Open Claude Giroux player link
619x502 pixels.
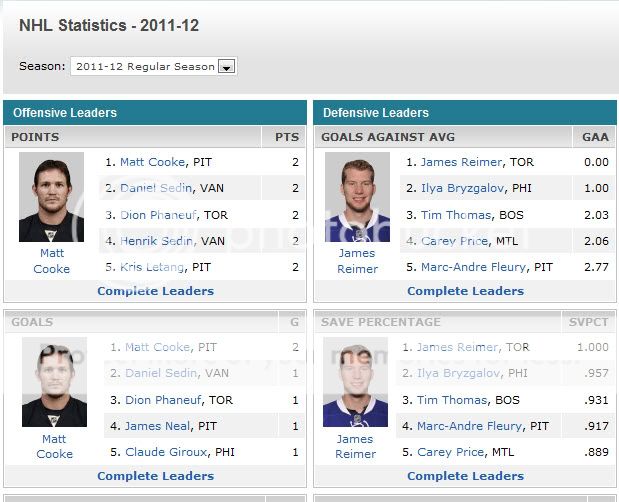[x=166, y=452]
